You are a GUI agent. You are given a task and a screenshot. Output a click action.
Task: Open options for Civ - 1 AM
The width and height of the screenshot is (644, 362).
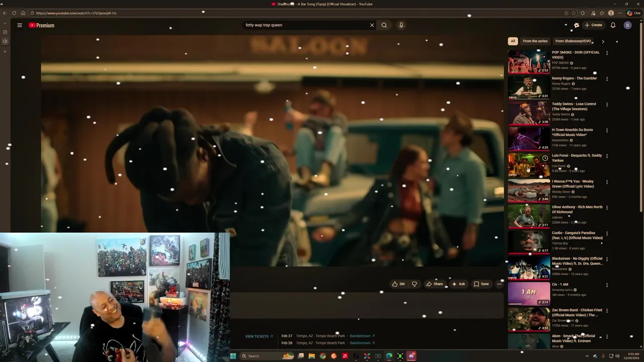pos(607,285)
